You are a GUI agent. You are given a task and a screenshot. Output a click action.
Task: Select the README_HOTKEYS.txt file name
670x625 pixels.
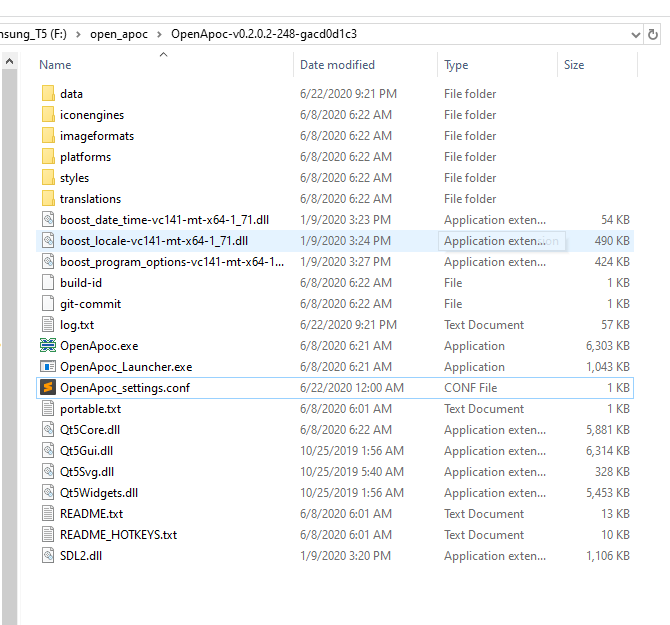click(118, 535)
